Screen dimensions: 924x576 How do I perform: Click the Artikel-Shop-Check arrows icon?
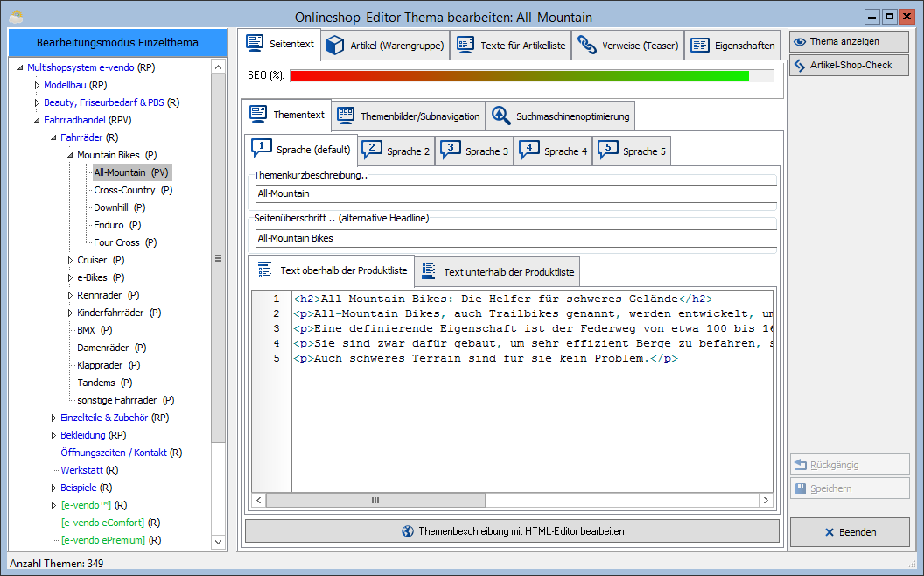[x=800, y=66]
